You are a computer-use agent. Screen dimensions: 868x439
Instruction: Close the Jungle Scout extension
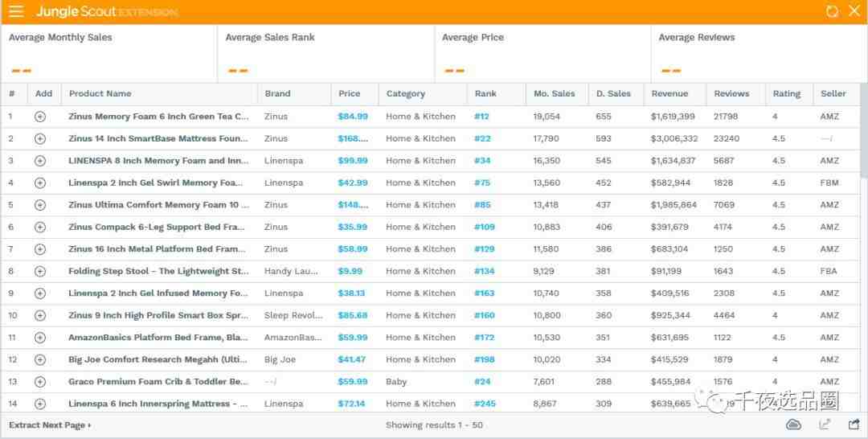(854, 11)
